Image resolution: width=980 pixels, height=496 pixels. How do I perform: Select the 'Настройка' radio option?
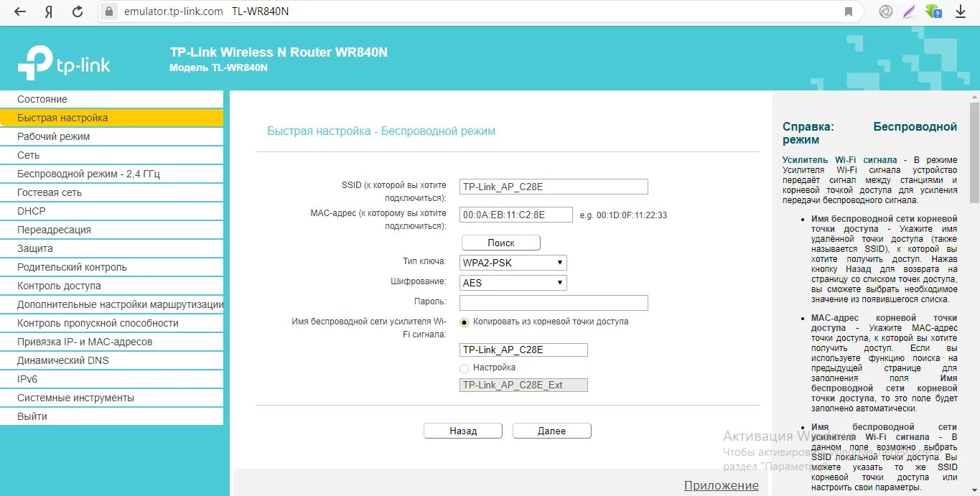(x=465, y=368)
